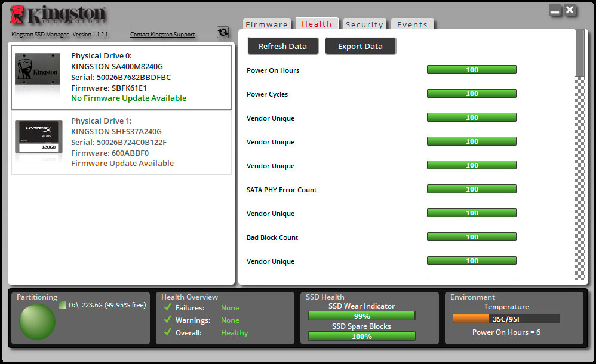Click Firmware Update Available on Drive 1
The width and height of the screenshot is (596, 364).
[122, 163]
